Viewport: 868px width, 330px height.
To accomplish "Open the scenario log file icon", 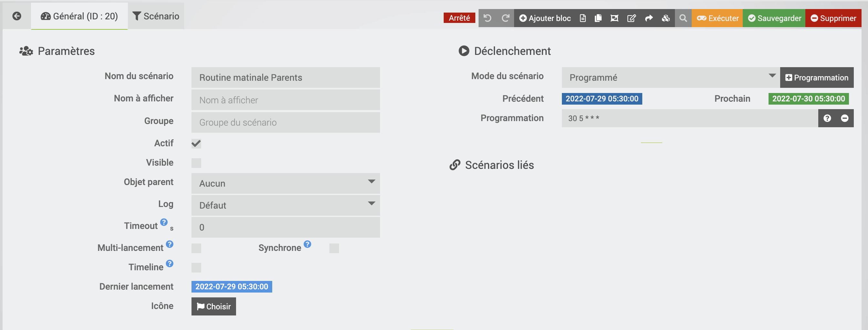I will (x=583, y=18).
